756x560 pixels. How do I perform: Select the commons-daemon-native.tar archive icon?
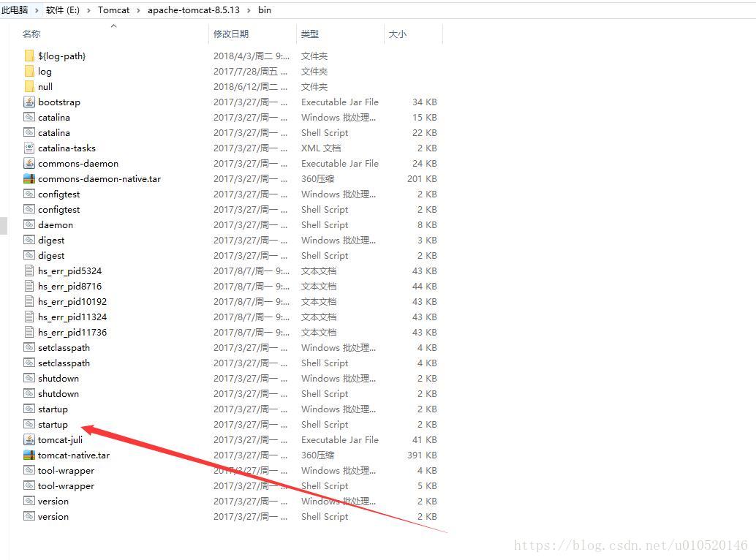29,179
